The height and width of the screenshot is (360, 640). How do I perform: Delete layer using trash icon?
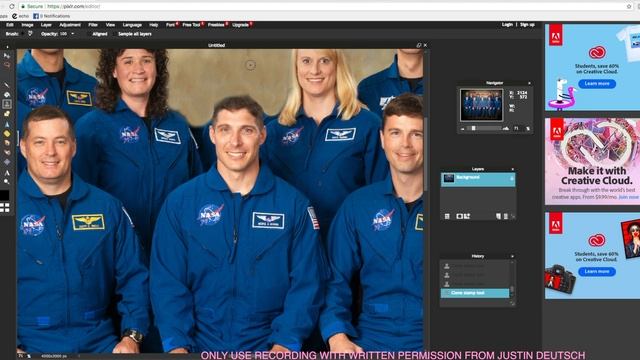tap(506, 216)
